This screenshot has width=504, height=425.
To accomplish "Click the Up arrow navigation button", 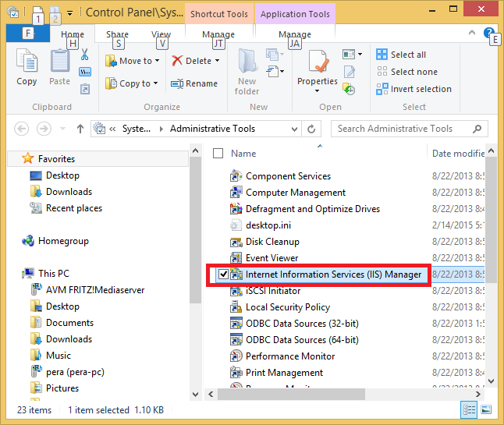I will click(80, 129).
